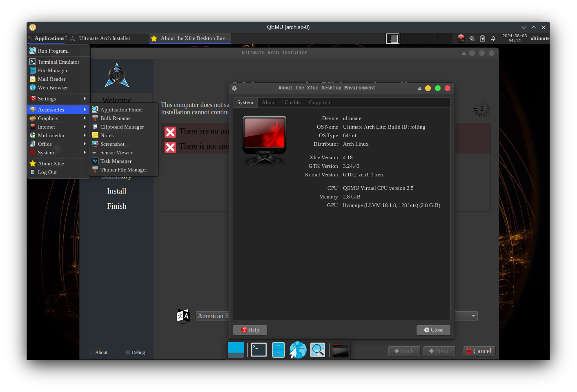
Task: Open File Manager menu entry
Action: 58,70
